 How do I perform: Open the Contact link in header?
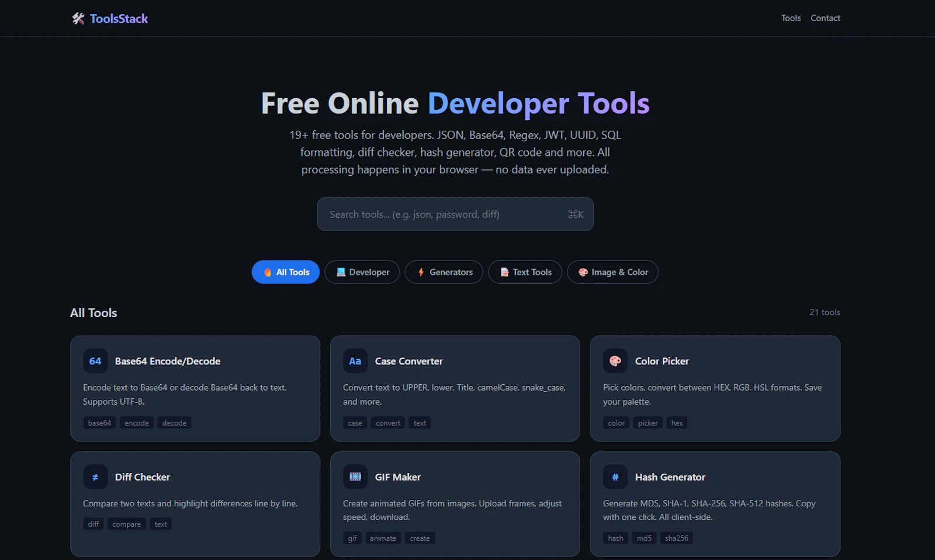[x=825, y=18]
